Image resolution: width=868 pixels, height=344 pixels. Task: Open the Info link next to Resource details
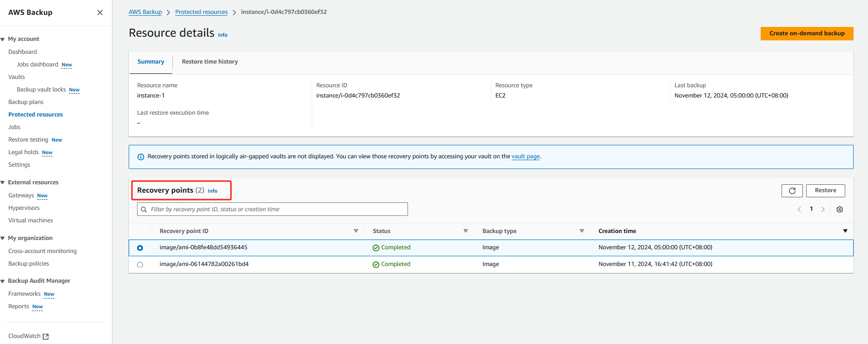click(x=223, y=35)
